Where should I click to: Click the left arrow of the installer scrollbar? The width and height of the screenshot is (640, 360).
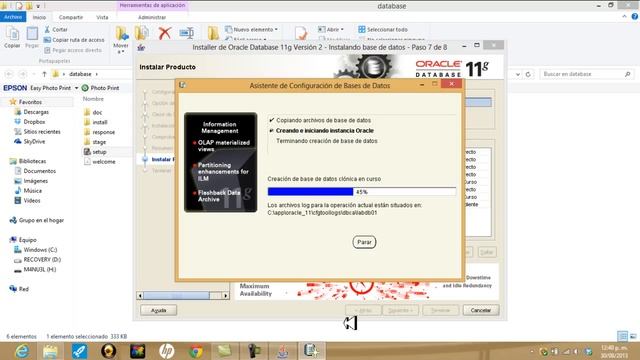click(140, 295)
